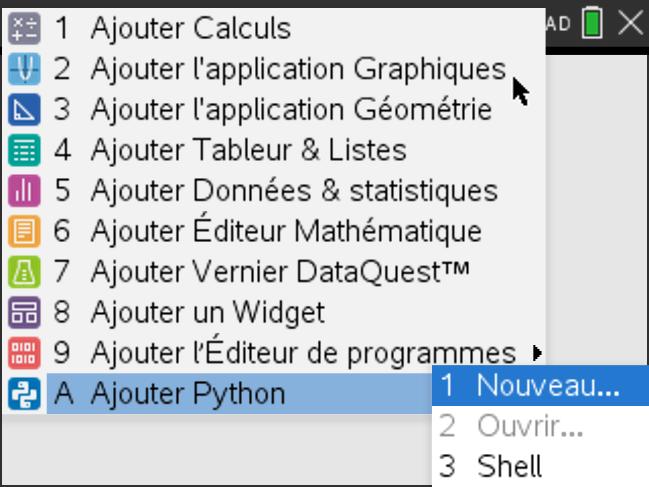Choose Ajouter Calculs menu entry
649x487 pixels.
coord(190,27)
